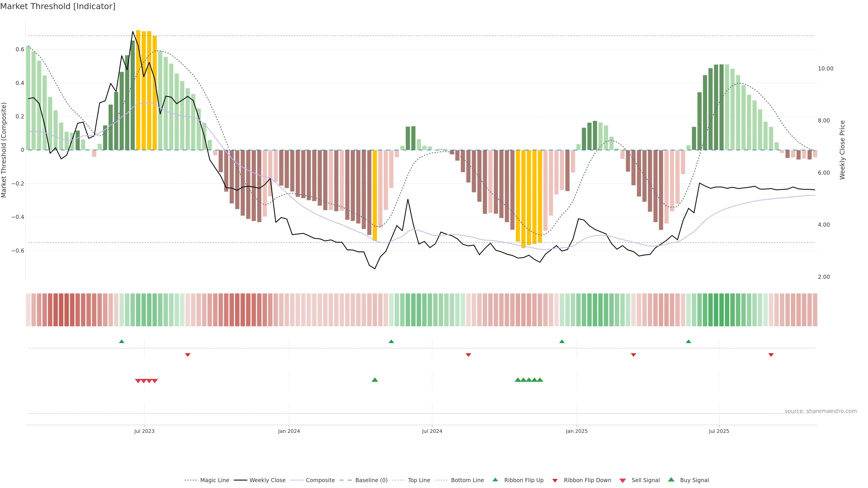Click the Market Threshold [Indicator] title

(x=58, y=6)
